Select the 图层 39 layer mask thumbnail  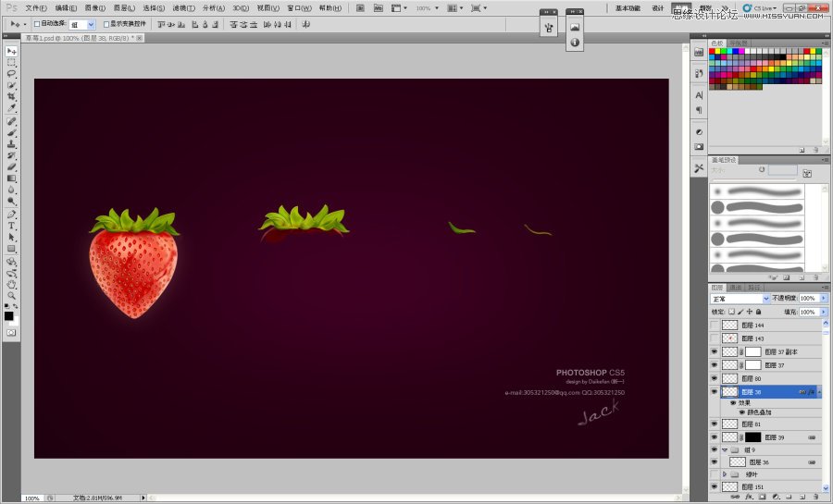click(x=752, y=436)
